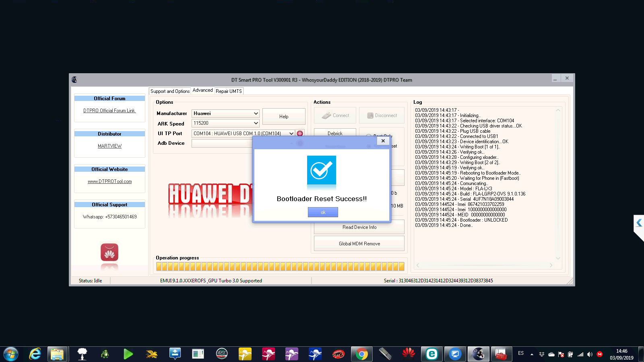Open the golden eagle taskbar icon
644x362 pixels.
[x=152, y=354]
